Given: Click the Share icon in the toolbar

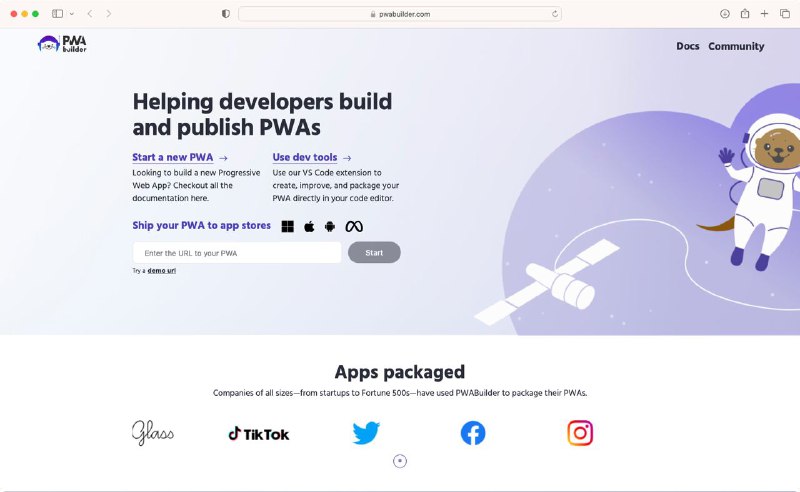Looking at the screenshot, I should [x=745, y=13].
